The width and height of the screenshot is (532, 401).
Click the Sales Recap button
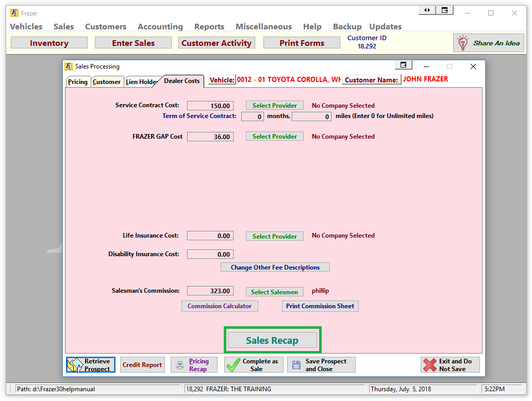click(x=272, y=340)
